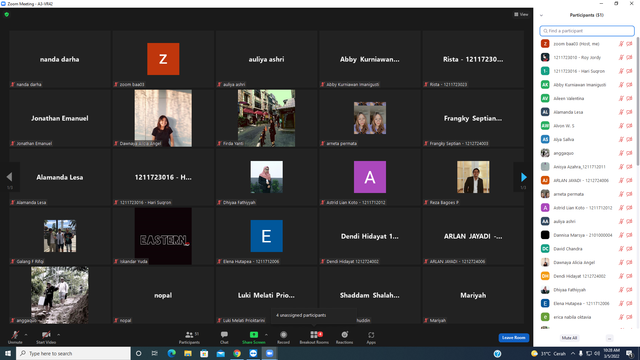Open the Chat panel
This screenshot has height=360, width=640.
click(x=224, y=337)
